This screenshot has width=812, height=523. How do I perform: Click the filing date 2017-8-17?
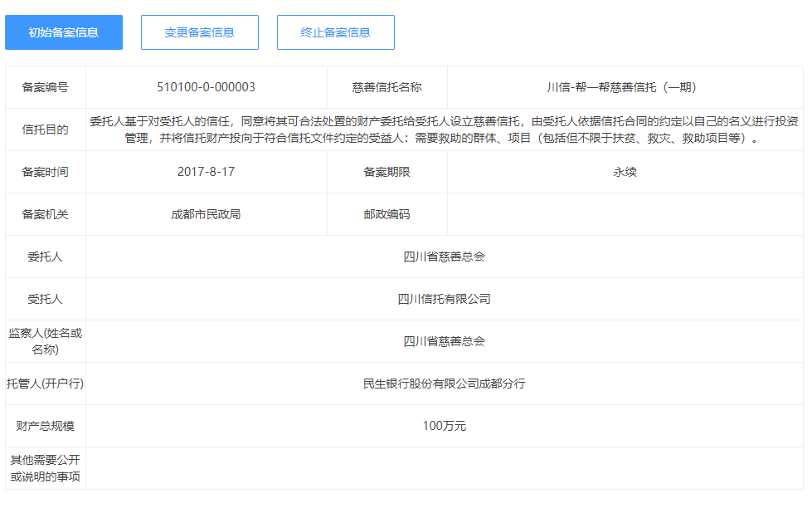tap(206, 172)
